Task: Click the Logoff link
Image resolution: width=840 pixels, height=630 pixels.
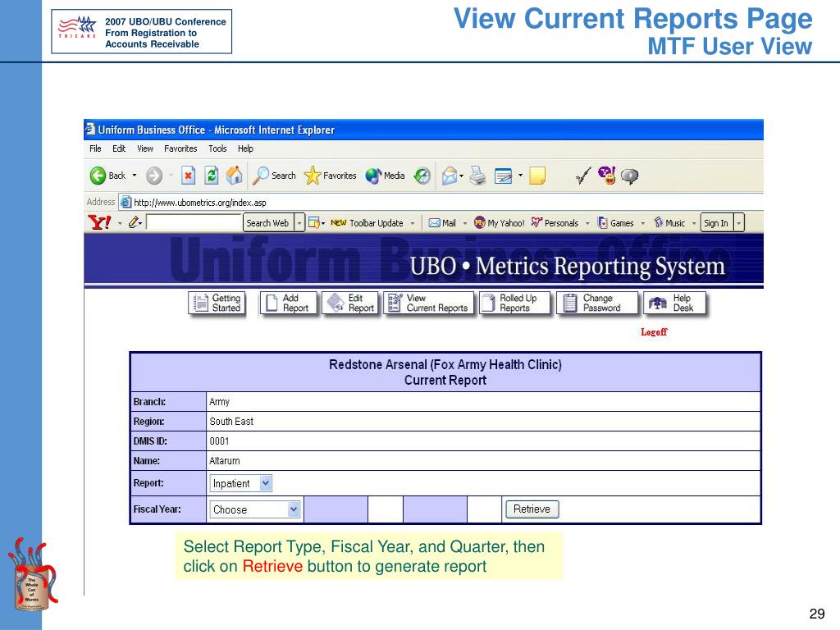Action: [x=654, y=332]
